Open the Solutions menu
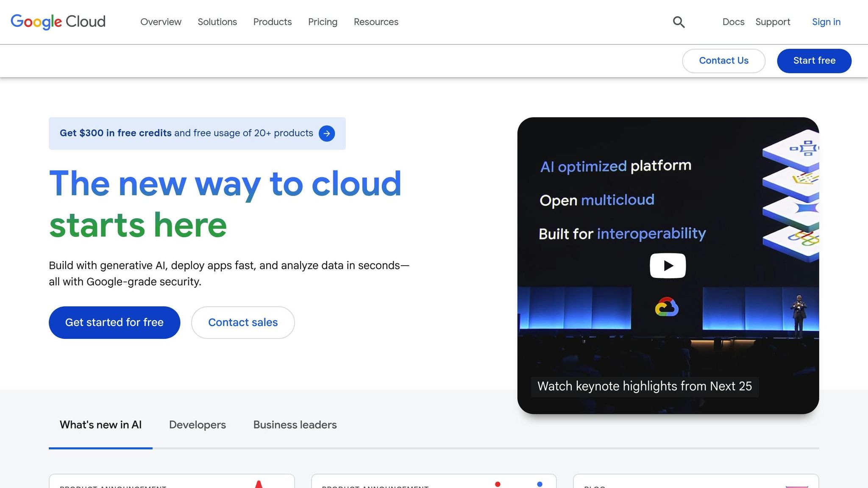 (217, 22)
